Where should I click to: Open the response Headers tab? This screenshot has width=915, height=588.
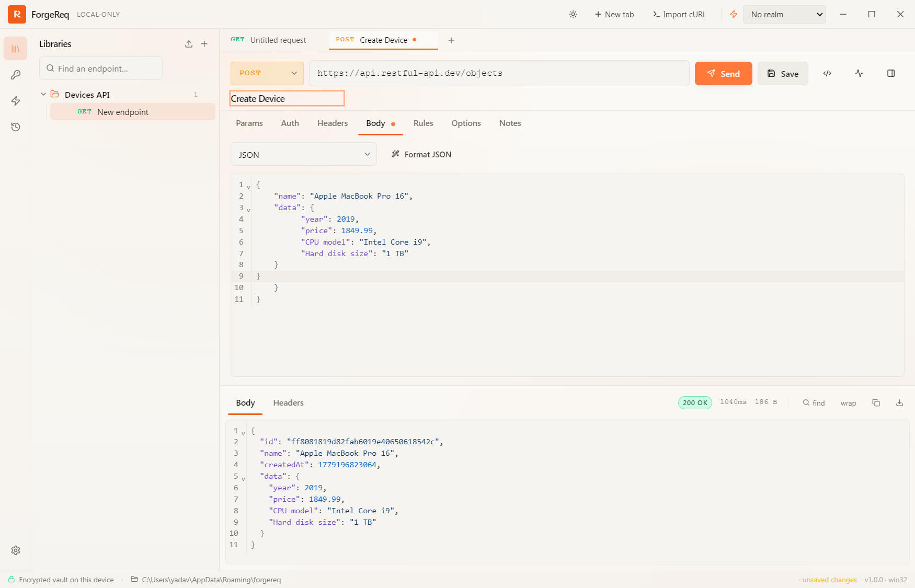tap(288, 403)
